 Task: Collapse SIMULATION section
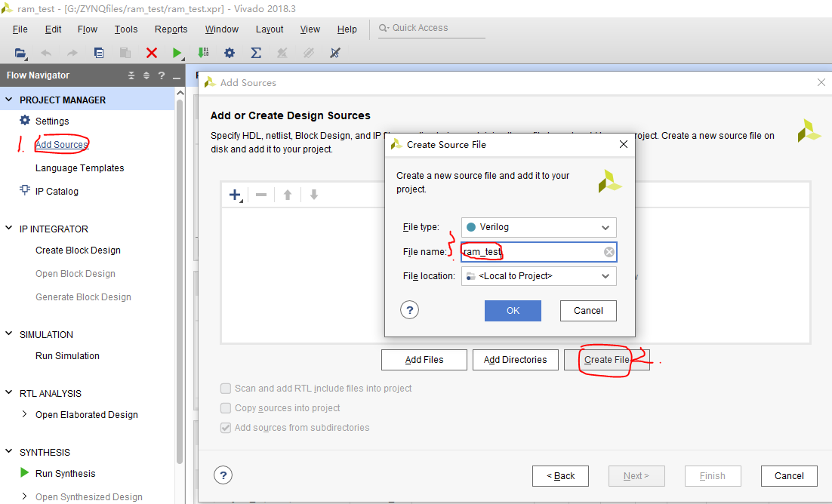[8, 333]
